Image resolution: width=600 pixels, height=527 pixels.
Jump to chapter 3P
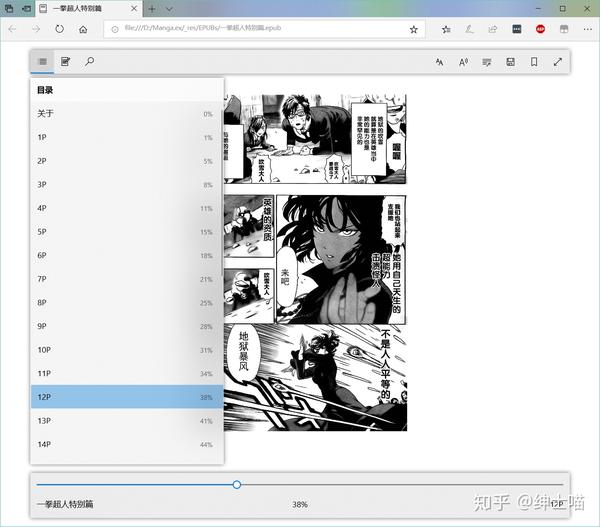(127, 184)
